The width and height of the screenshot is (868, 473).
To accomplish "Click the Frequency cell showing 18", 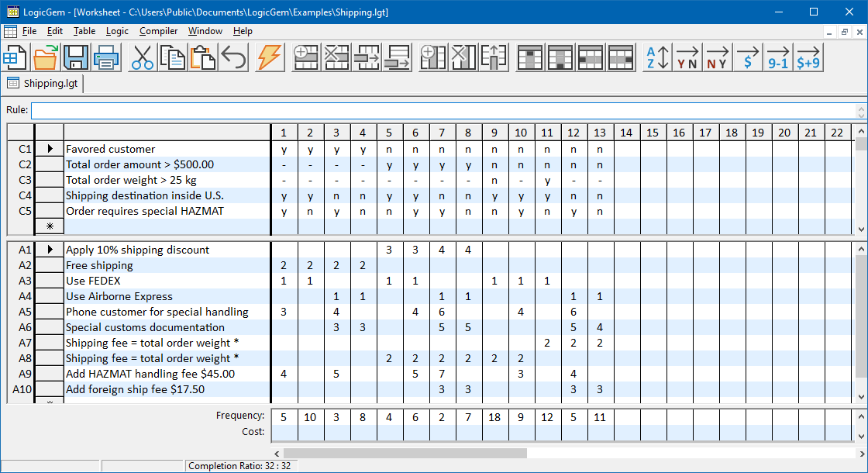I will coord(494,417).
